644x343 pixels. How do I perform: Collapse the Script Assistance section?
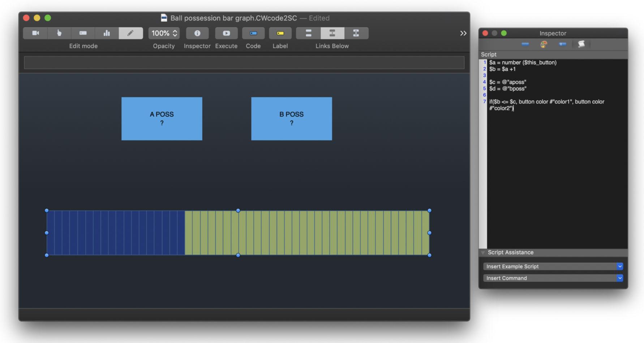pos(483,253)
